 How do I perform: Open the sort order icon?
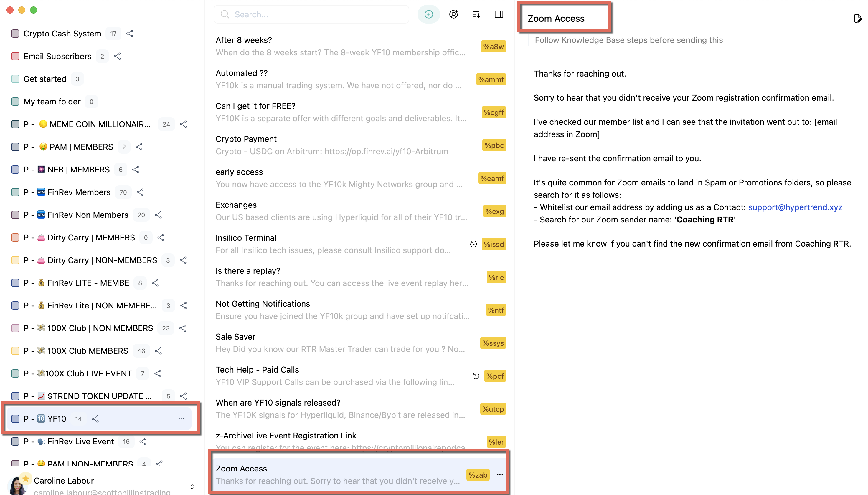(x=476, y=14)
